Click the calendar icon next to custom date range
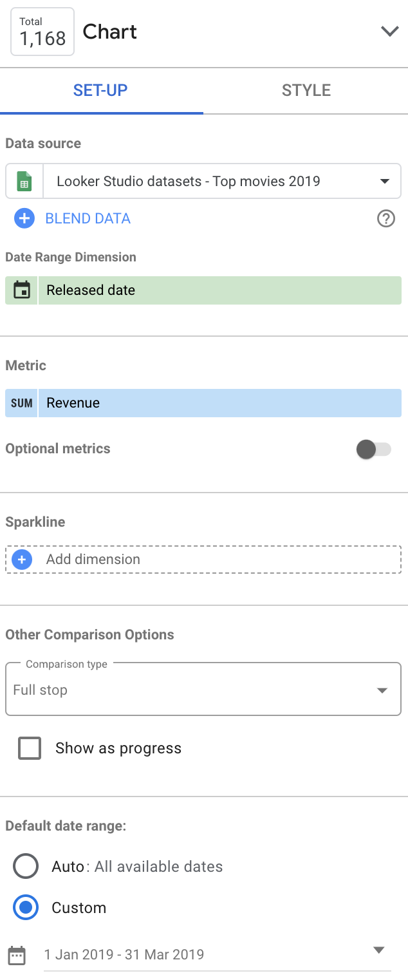Screen dimensions: 408x980 (17, 955)
